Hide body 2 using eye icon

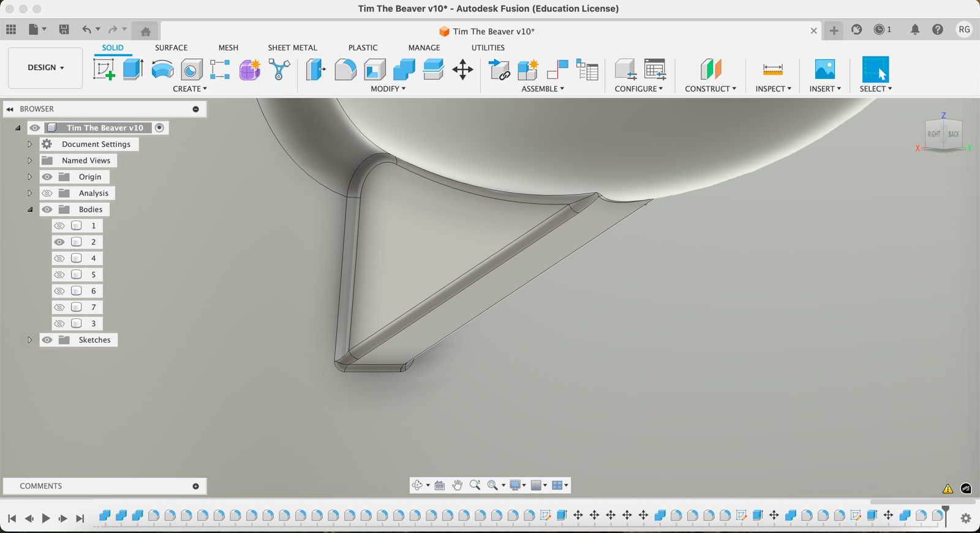(x=59, y=242)
